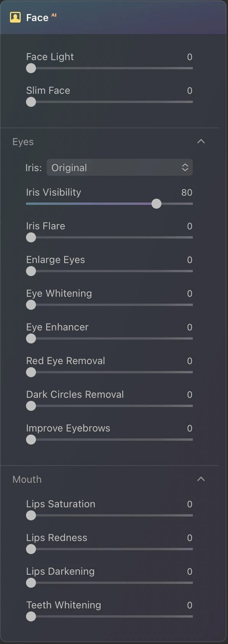Click the Eye Enhancer slider handle
Image resolution: width=228 pixels, height=644 pixels.
[31, 338]
